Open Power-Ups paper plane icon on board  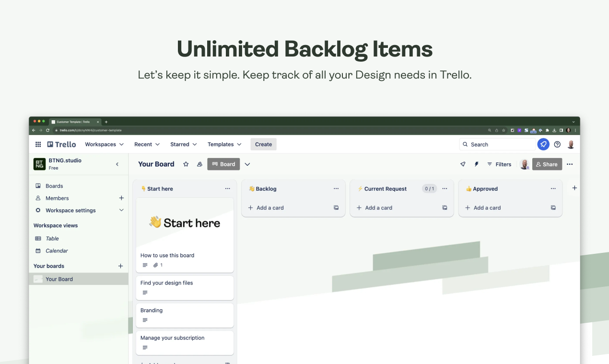[463, 164]
